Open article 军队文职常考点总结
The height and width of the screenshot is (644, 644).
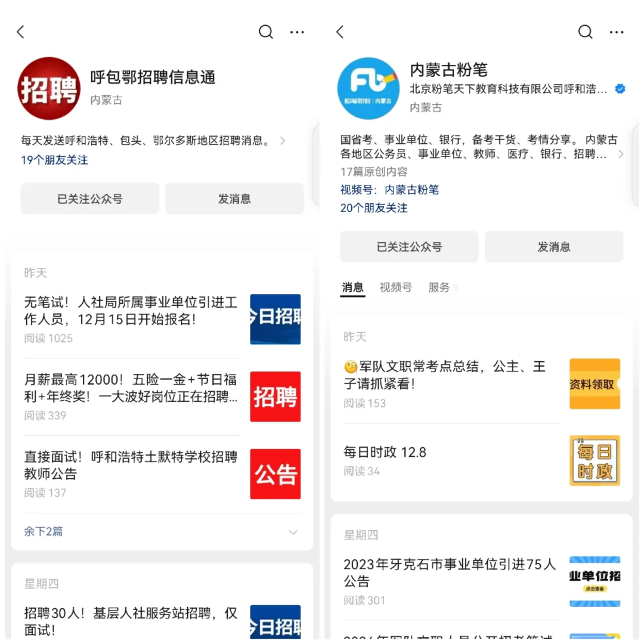445,374
